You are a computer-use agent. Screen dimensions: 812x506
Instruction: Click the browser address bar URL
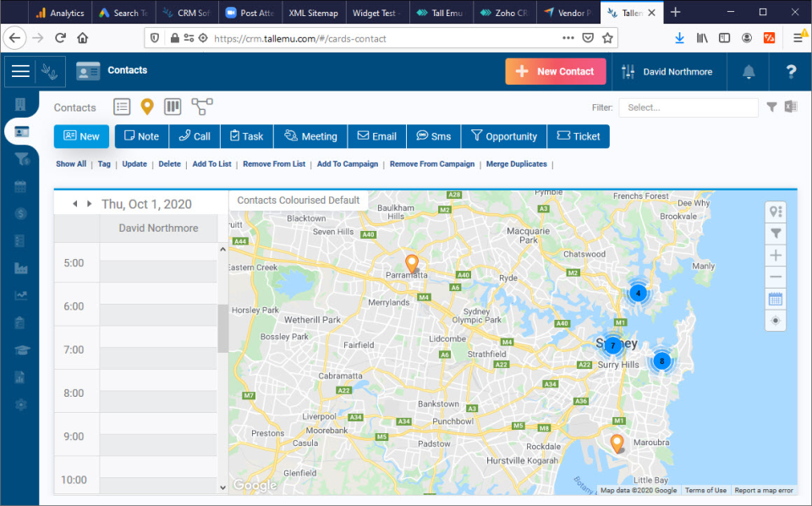pyautogui.click(x=299, y=38)
